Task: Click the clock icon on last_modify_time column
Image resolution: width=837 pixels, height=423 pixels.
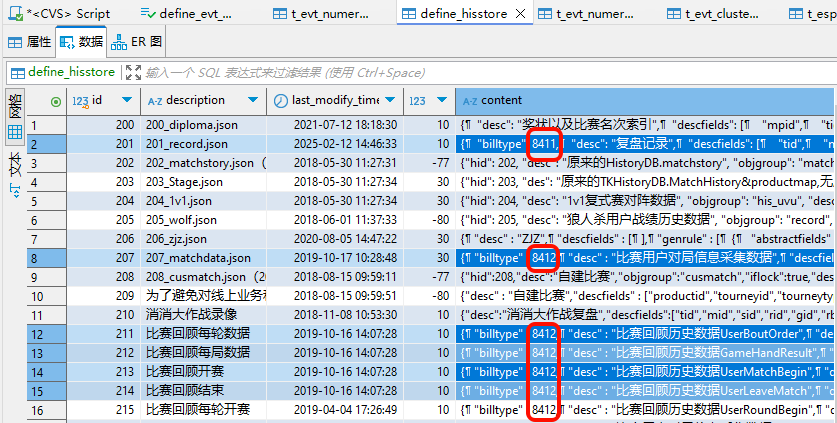Action: point(279,101)
